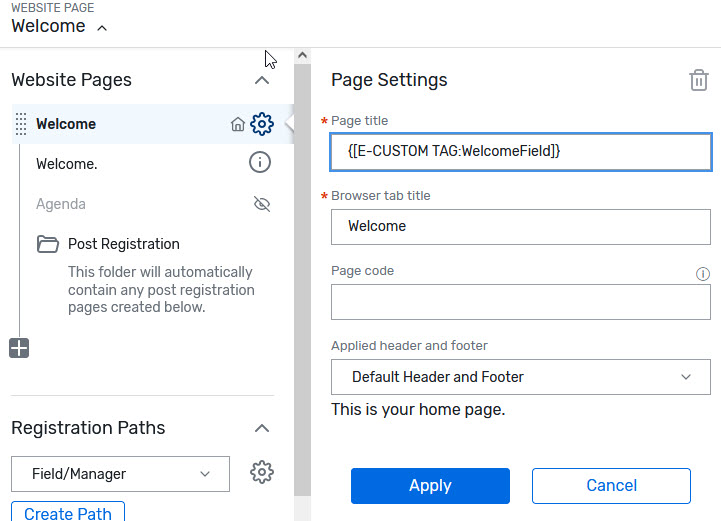Click the home icon on Welcome page
The image size is (721, 521).
pos(238,124)
